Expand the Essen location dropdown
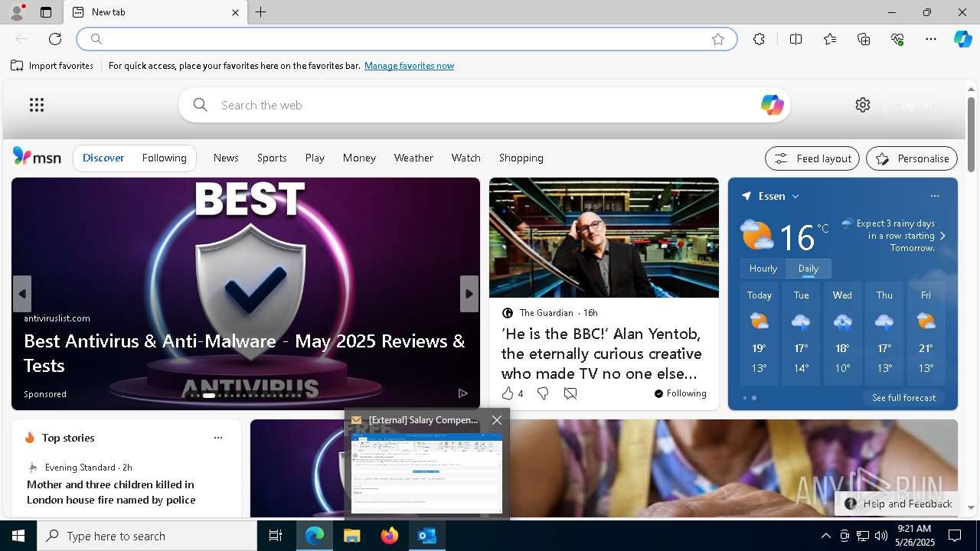Viewport: 980px width, 551px height. 795,197
